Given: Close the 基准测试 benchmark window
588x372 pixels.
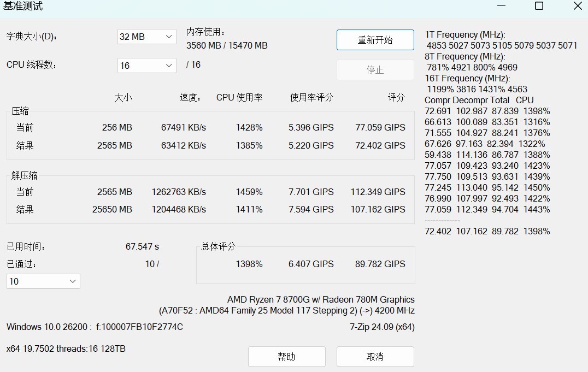Looking at the screenshot, I should [578, 6].
